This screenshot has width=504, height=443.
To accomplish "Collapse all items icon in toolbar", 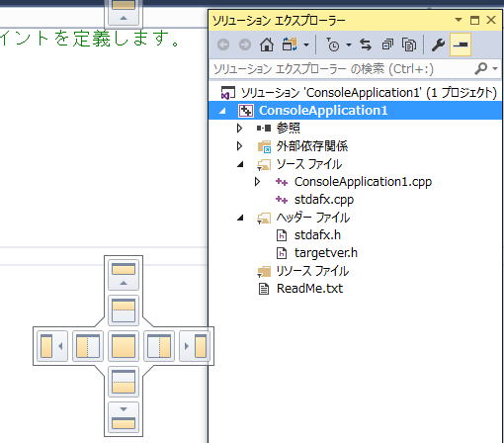I will (x=387, y=44).
